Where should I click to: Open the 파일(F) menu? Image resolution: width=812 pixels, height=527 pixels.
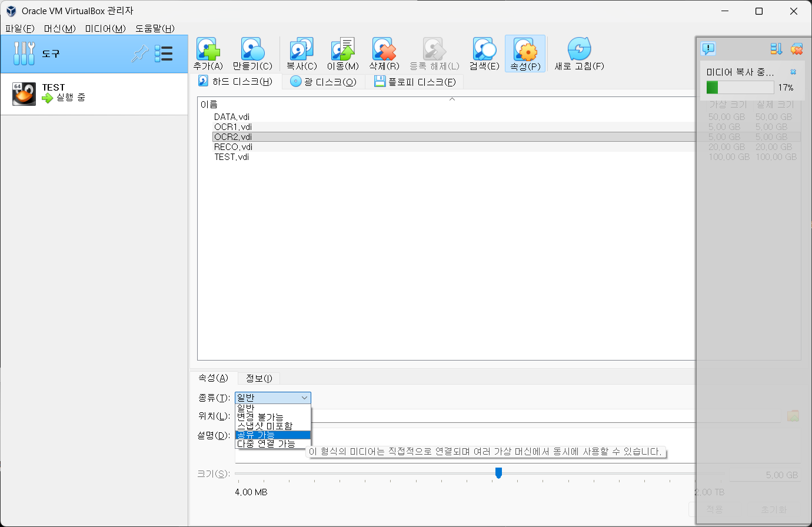[20, 28]
